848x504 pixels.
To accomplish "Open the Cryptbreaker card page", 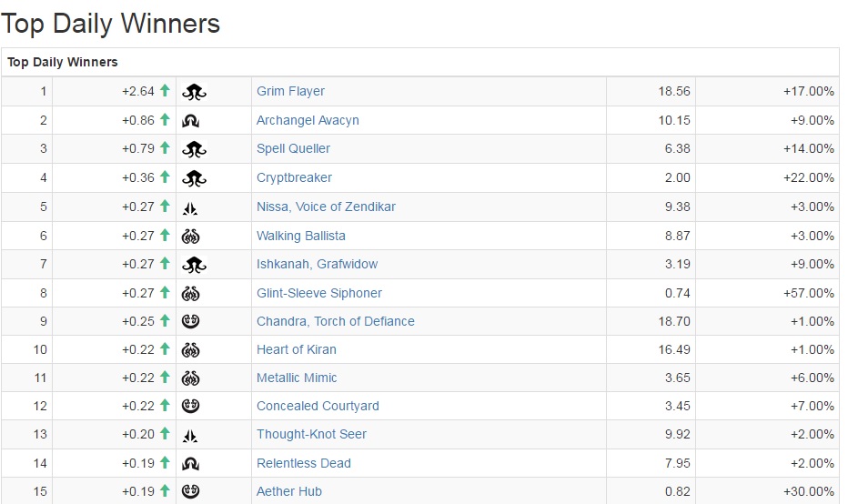I will pos(294,177).
